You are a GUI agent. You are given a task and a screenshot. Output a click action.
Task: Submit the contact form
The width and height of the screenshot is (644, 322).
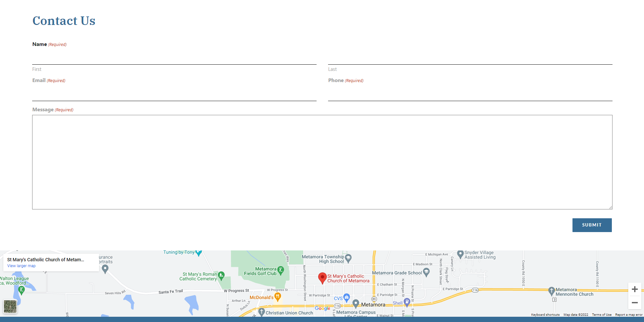point(592,225)
